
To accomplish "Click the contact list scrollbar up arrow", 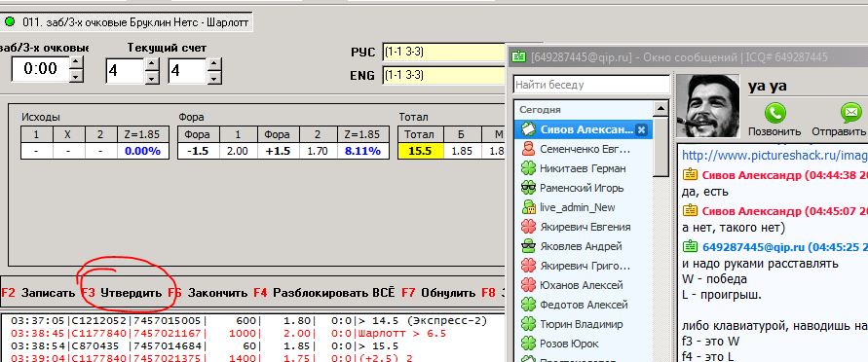I will pos(660,108).
